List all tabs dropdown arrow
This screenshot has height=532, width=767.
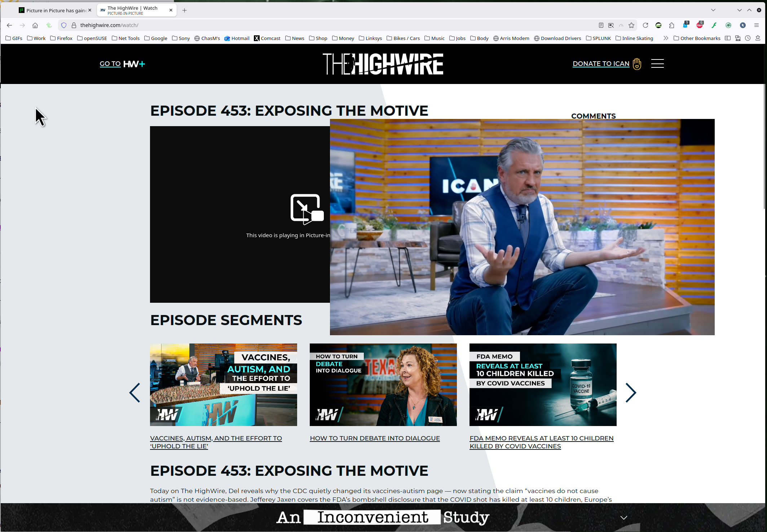point(713,10)
